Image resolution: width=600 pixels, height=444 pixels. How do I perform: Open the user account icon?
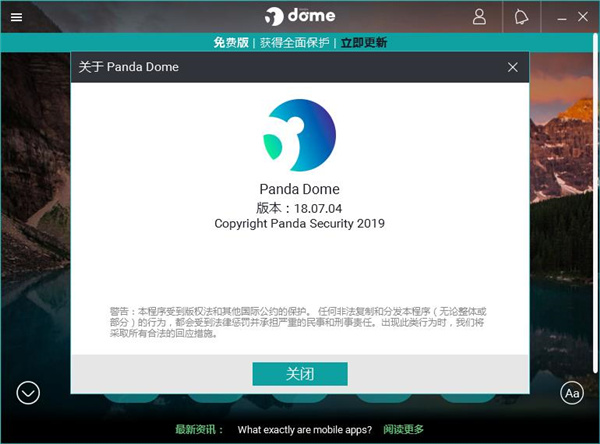pyautogui.click(x=479, y=17)
